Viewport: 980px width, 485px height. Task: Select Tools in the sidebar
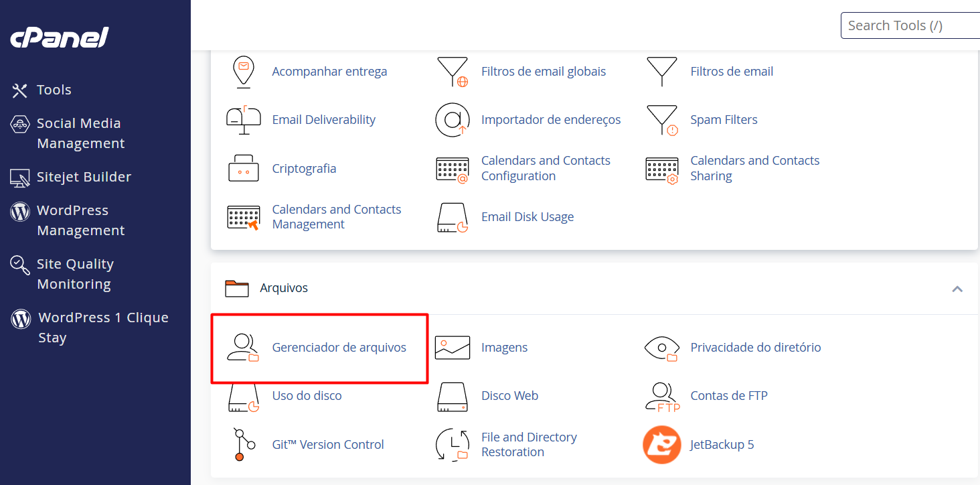(54, 89)
